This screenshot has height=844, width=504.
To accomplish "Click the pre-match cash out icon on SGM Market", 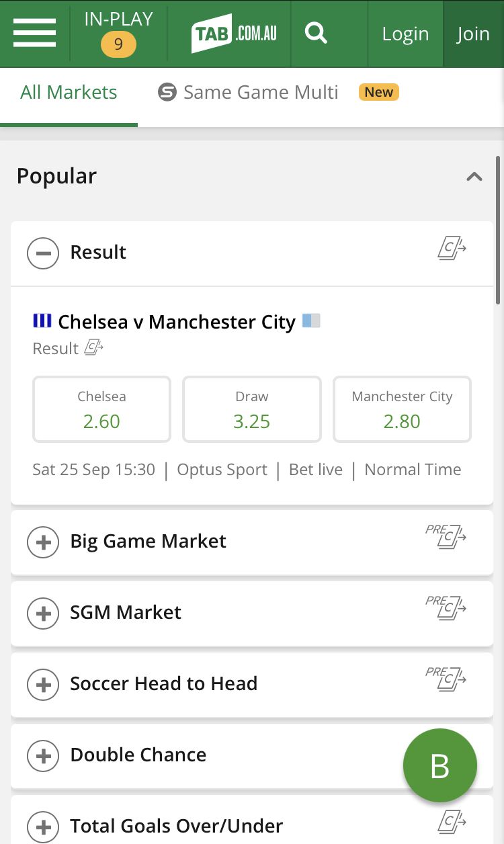I will pos(447,609).
